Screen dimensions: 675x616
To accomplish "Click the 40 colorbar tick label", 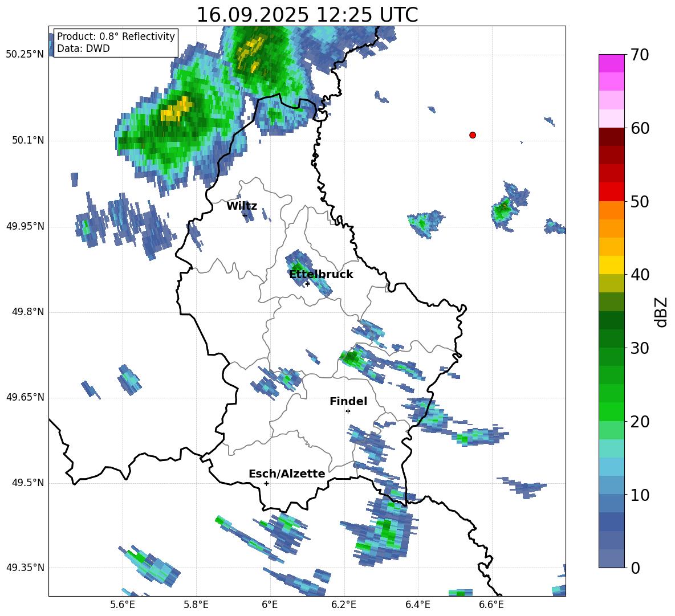I will point(640,275).
